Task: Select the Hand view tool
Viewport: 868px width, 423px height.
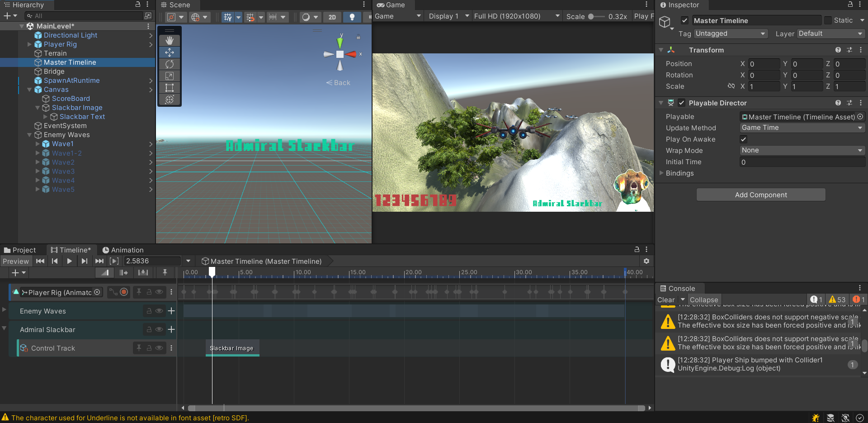Action: click(x=170, y=41)
